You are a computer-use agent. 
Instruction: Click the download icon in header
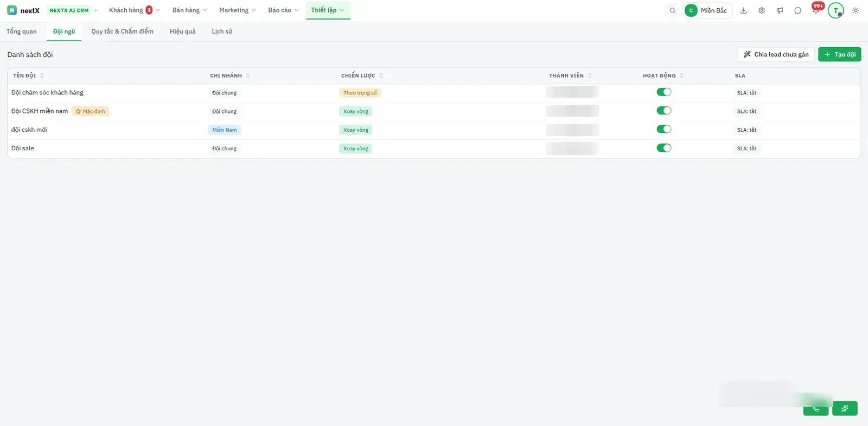point(743,10)
